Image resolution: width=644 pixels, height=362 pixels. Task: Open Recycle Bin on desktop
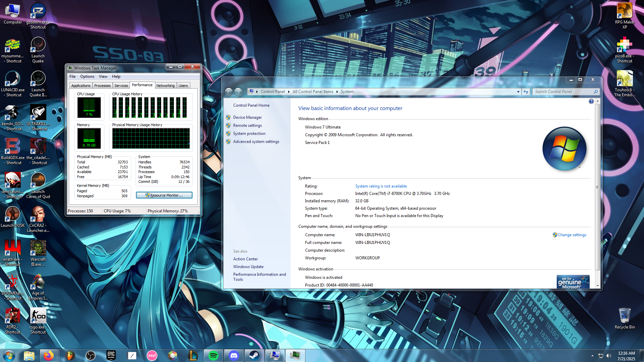(x=625, y=319)
